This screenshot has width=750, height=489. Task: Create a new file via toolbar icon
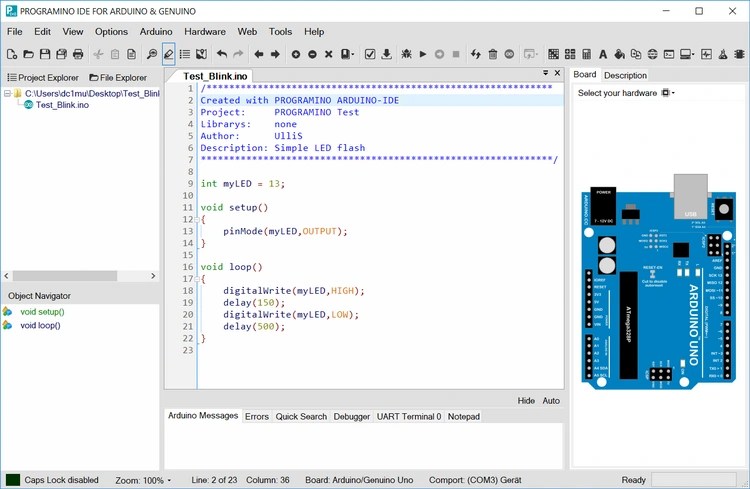[x=12, y=54]
